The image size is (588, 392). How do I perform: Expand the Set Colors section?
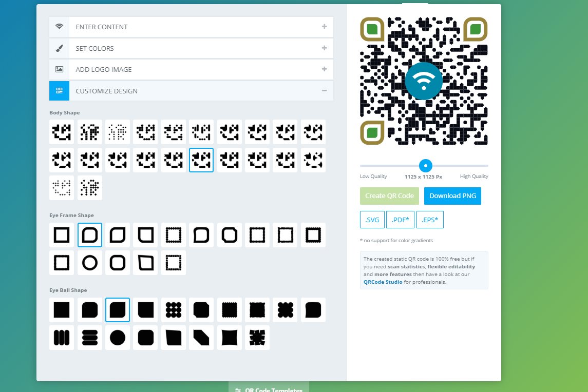click(191, 48)
